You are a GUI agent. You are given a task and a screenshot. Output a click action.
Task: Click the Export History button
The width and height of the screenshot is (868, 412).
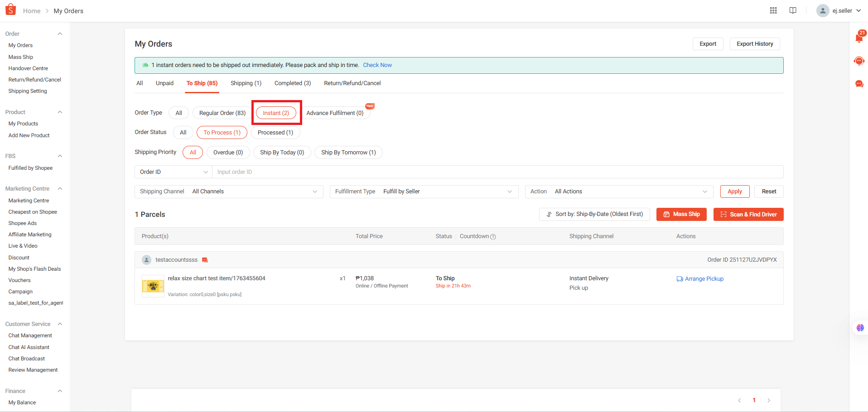(x=755, y=44)
